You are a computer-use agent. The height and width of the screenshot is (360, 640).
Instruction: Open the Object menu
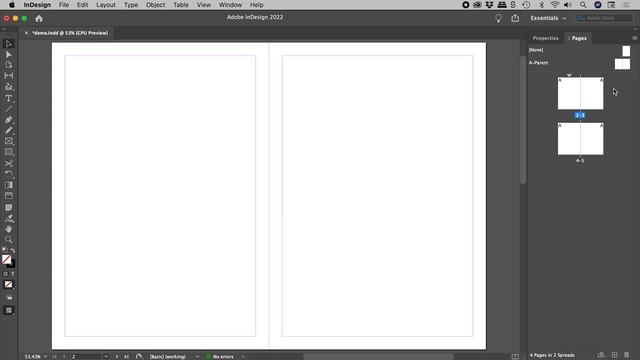point(156,5)
